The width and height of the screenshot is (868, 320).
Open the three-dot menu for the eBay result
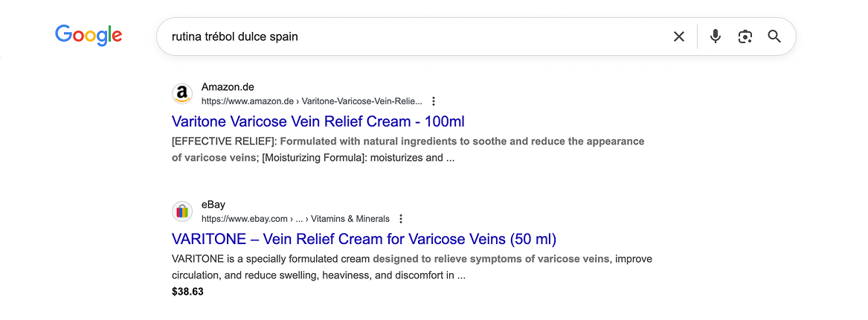tap(401, 219)
